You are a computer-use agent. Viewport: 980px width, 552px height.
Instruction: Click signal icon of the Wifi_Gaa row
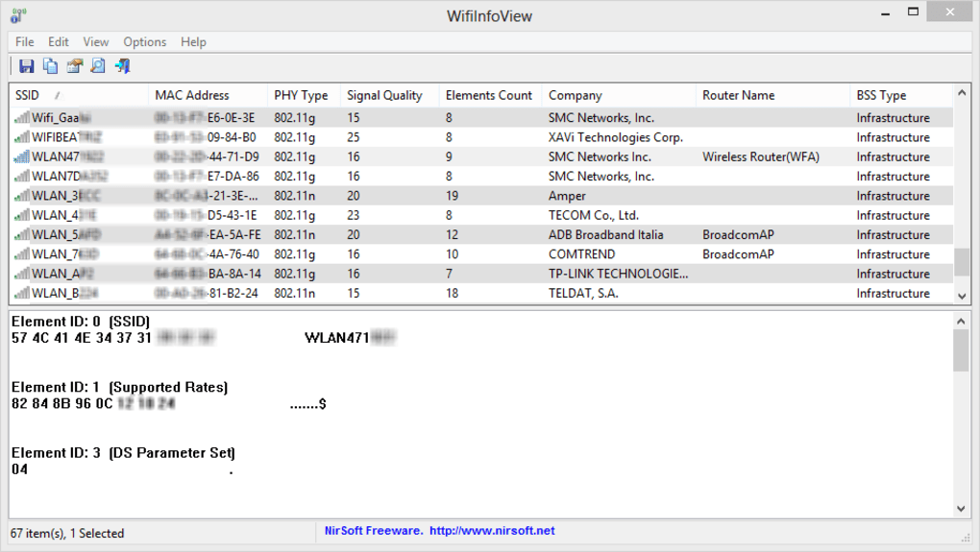pyautogui.click(x=21, y=118)
